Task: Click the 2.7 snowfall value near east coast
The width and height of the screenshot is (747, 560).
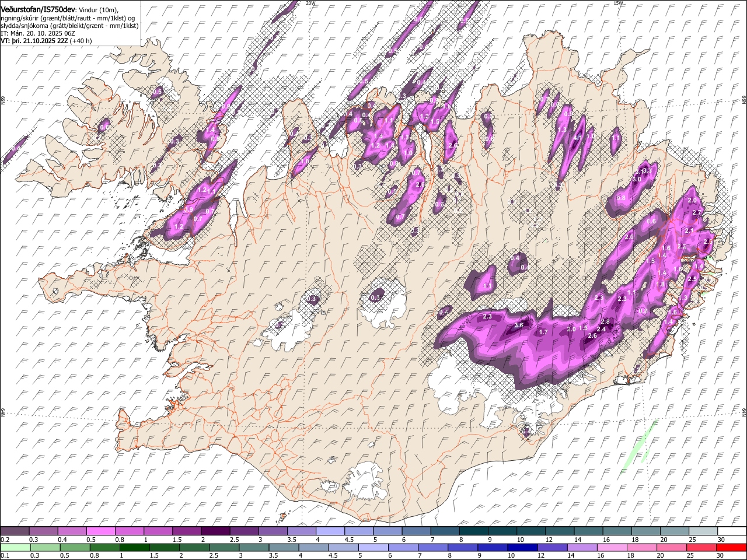Action: tap(696, 213)
